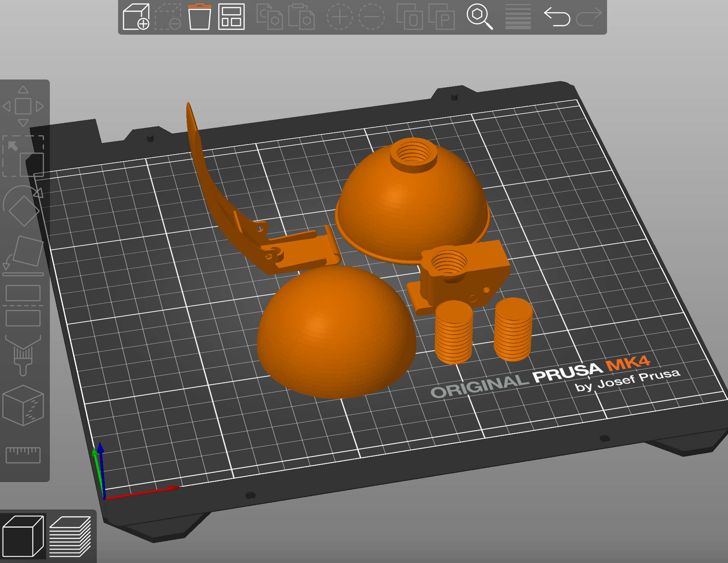Image resolution: width=728 pixels, height=563 pixels.
Task: Click the Copy toolbar icon
Action: [269, 17]
